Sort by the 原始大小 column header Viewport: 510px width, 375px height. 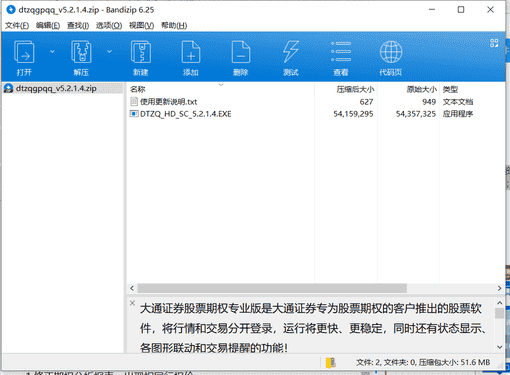point(421,89)
